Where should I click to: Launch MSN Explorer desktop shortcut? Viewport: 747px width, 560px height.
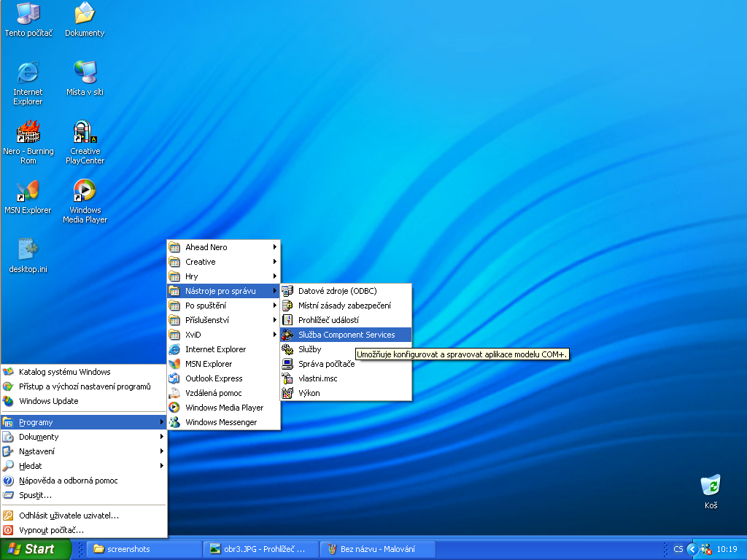(x=28, y=196)
